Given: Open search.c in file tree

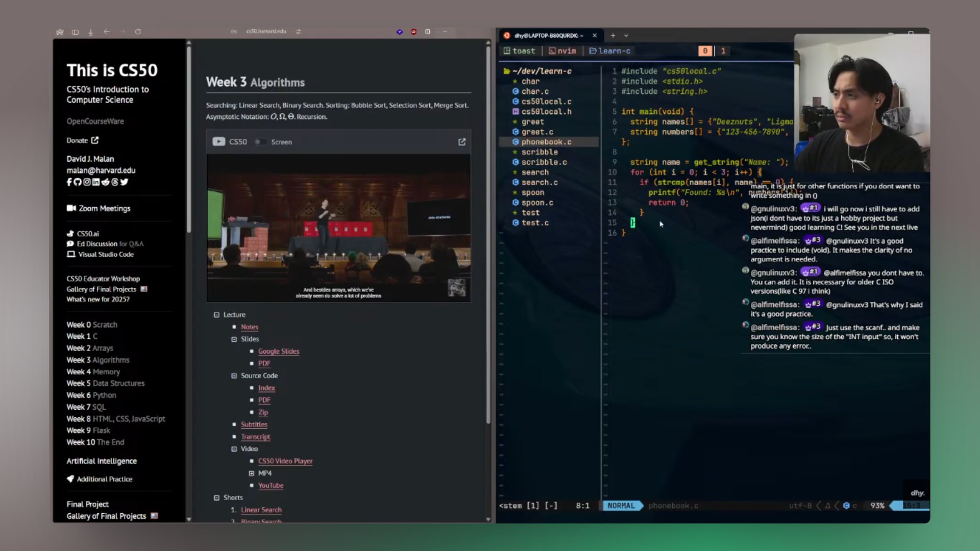Looking at the screenshot, I should point(540,183).
